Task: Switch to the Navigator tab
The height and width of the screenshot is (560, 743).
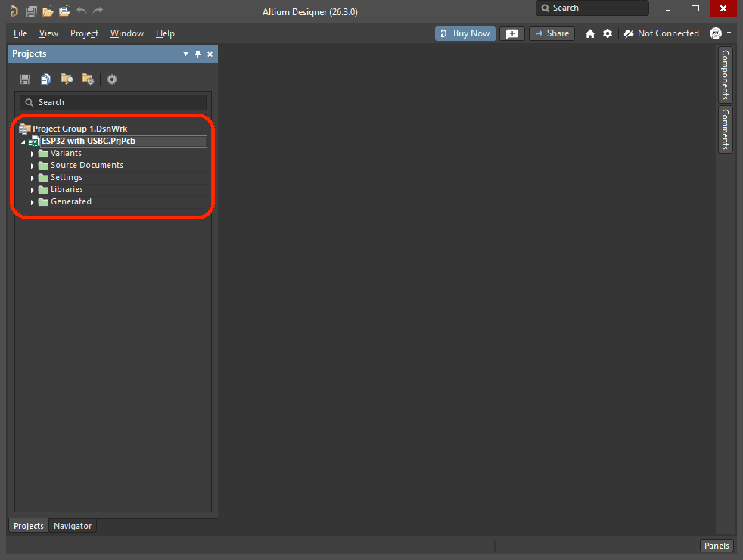Action: click(x=73, y=526)
